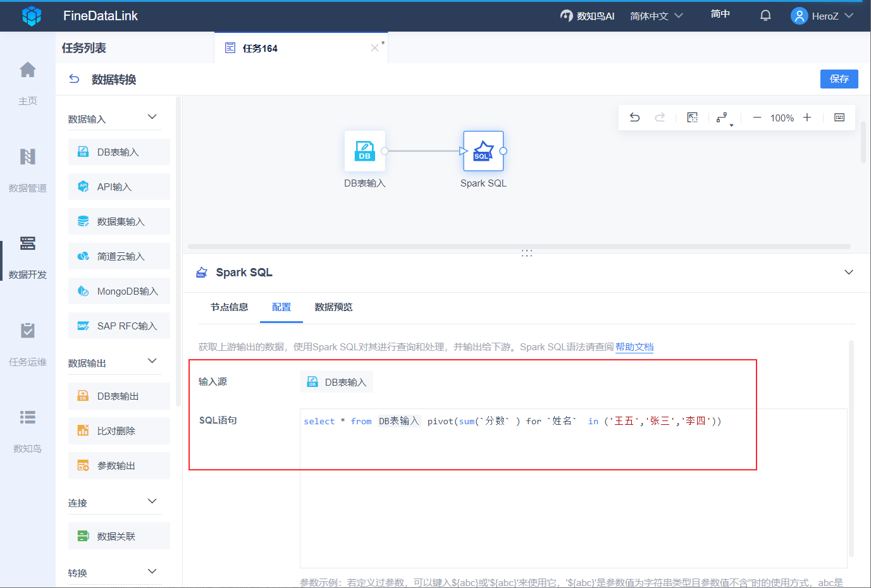Open the keyboard shortcuts icon
This screenshot has height=588, width=871.
pyautogui.click(x=839, y=118)
